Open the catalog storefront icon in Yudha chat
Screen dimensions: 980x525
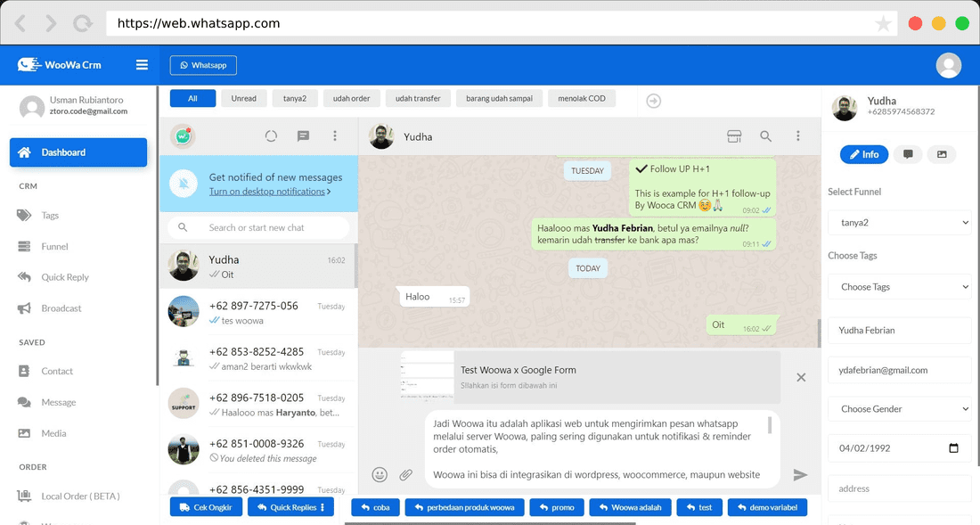(734, 136)
